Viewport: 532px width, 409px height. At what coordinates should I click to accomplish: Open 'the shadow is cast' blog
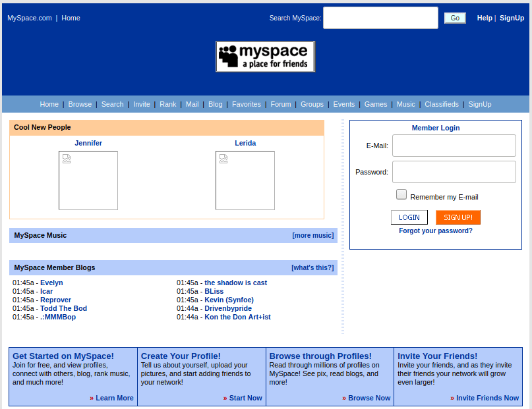coord(236,283)
